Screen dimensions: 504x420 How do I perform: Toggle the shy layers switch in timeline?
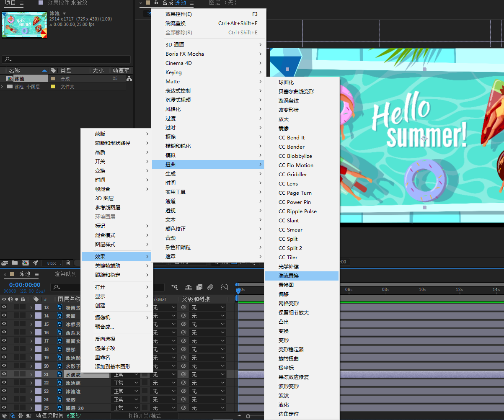click(189, 287)
